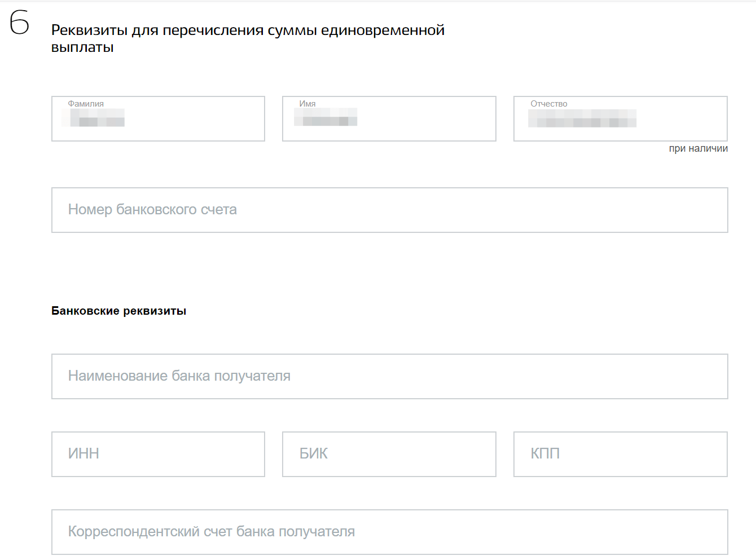756x560 pixels.
Task: Click the Номер банковского счета field
Action: (390, 210)
